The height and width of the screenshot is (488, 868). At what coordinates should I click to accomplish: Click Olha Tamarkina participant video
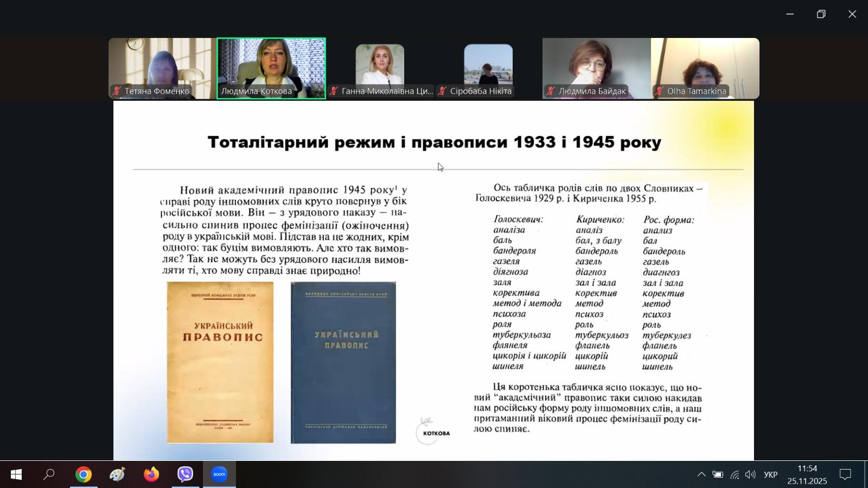(705, 68)
